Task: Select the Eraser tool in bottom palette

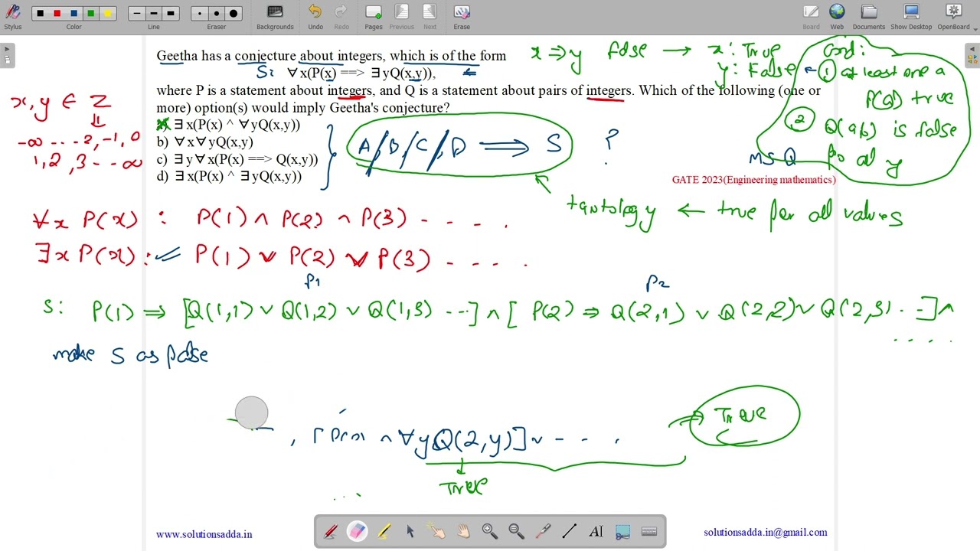Action: pyautogui.click(x=358, y=532)
